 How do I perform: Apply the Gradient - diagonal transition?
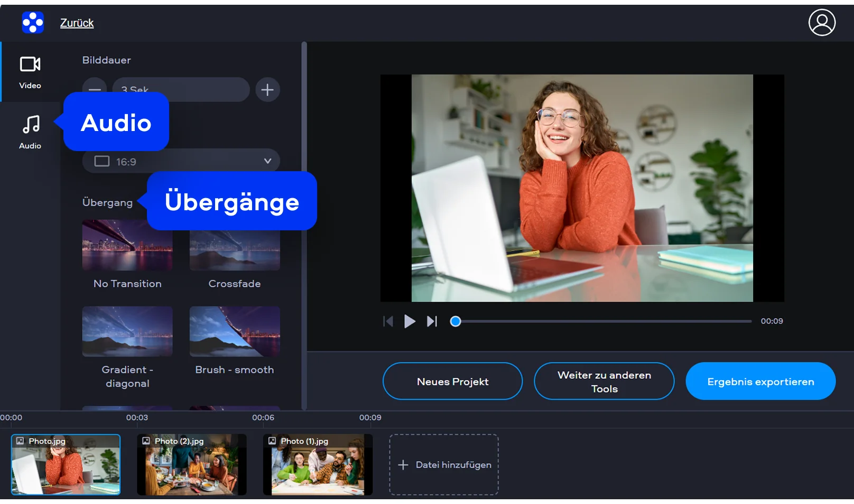click(127, 332)
